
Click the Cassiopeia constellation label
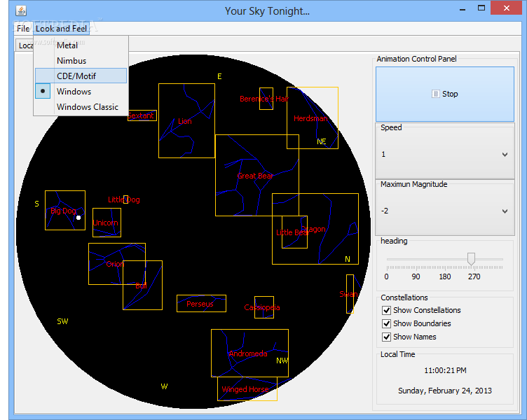coord(262,307)
